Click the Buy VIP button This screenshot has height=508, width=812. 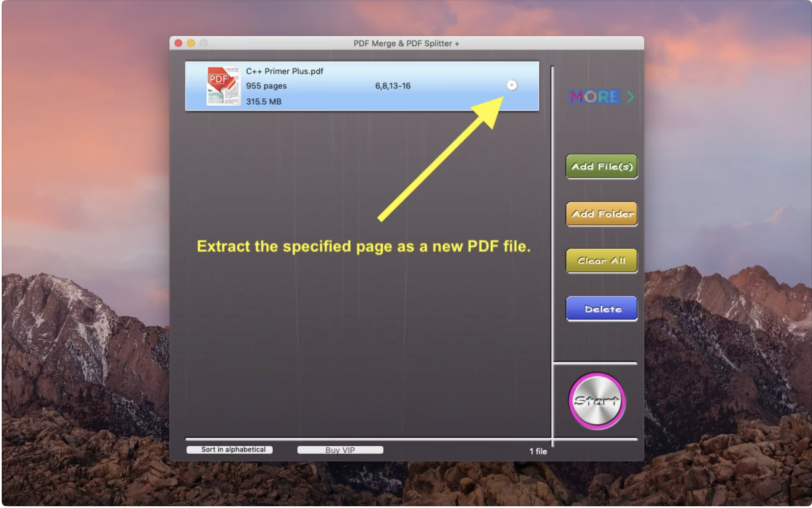click(340, 450)
